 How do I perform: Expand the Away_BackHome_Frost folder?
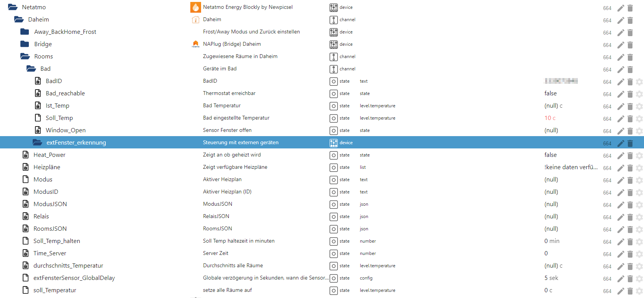point(25,32)
